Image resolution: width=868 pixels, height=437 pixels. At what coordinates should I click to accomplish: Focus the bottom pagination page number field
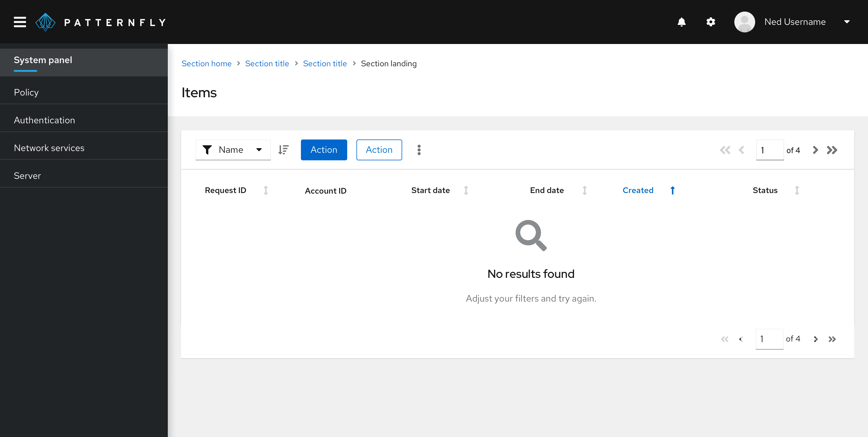tap(769, 339)
